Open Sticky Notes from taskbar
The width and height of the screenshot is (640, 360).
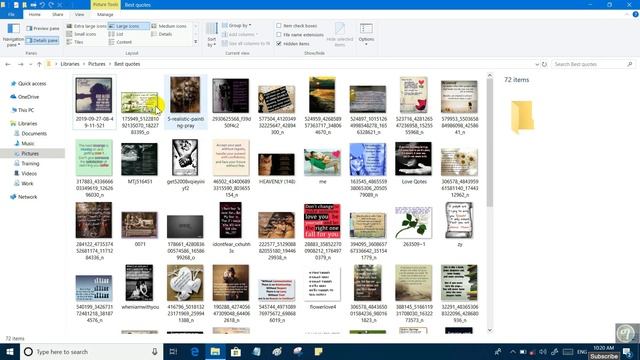tap(318, 351)
